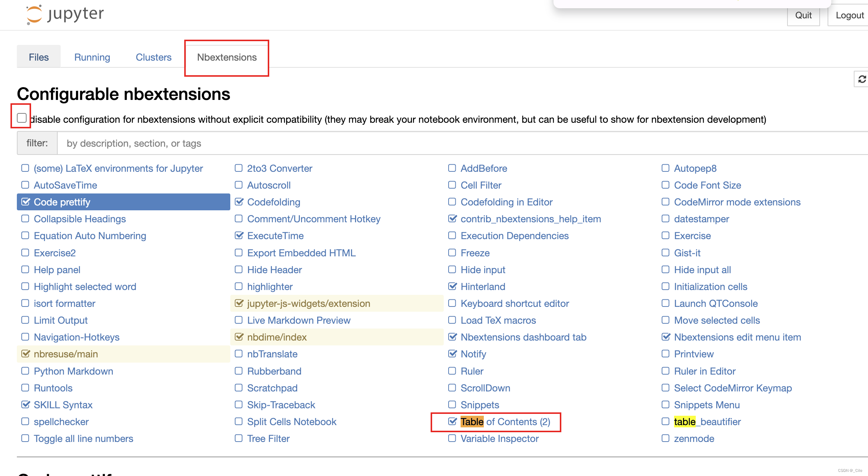Refresh the nbextensions list
The width and height of the screenshot is (868, 476).
[862, 79]
